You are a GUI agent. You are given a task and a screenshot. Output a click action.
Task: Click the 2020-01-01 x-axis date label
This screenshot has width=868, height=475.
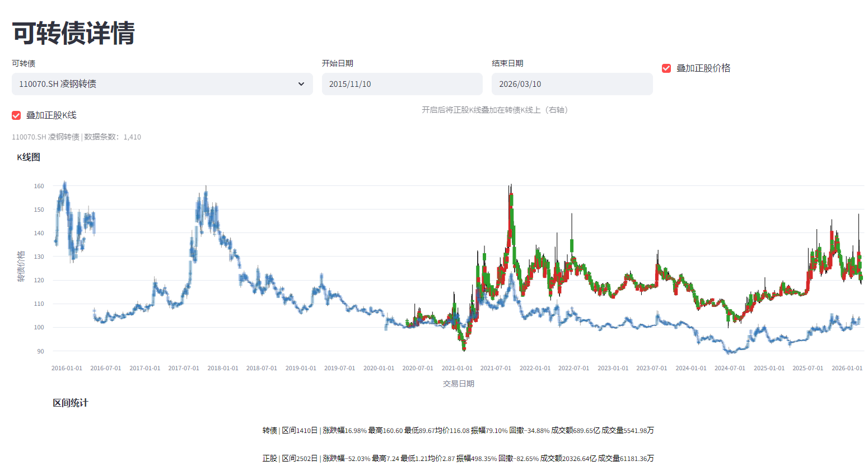[x=379, y=368]
